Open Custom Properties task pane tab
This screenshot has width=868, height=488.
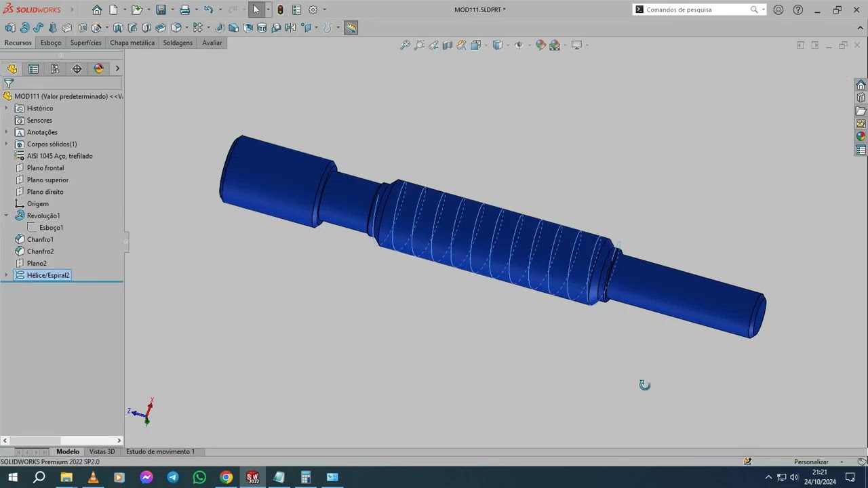pos(861,150)
